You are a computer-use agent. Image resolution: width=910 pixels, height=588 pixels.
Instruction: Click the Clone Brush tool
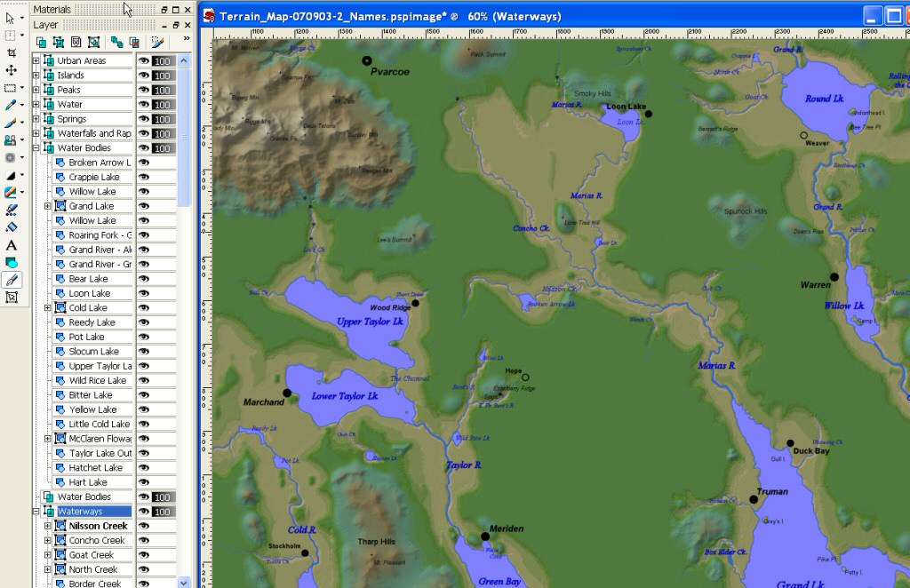click(x=11, y=140)
